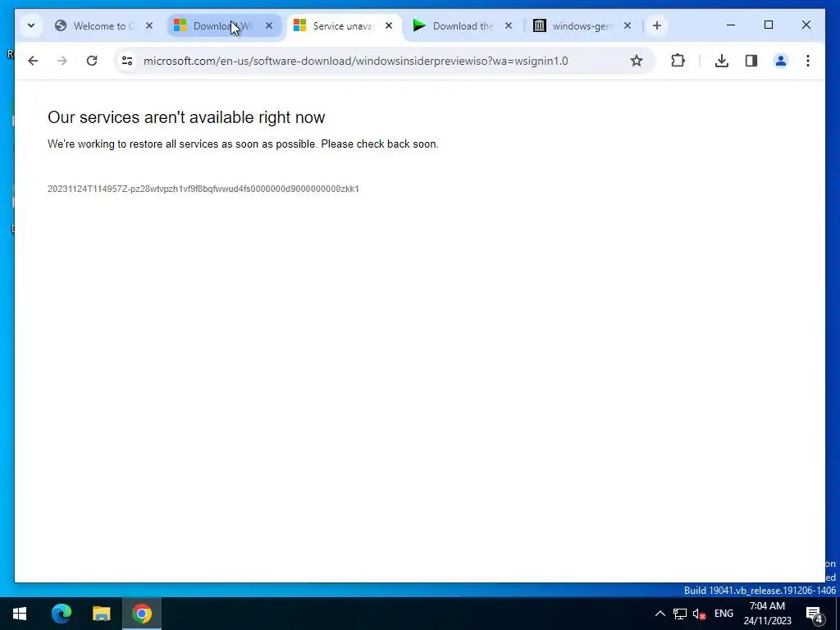Screen dimensions: 840x630
Task: Switch to the Welcome to Chrome tab
Action: pos(103,25)
